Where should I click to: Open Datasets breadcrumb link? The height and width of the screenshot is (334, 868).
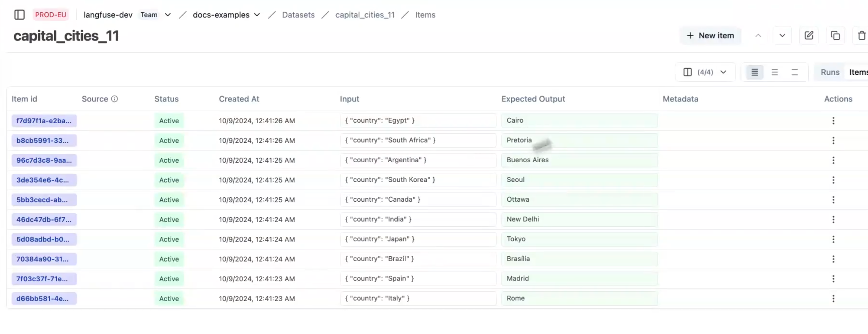click(x=298, y=15)
